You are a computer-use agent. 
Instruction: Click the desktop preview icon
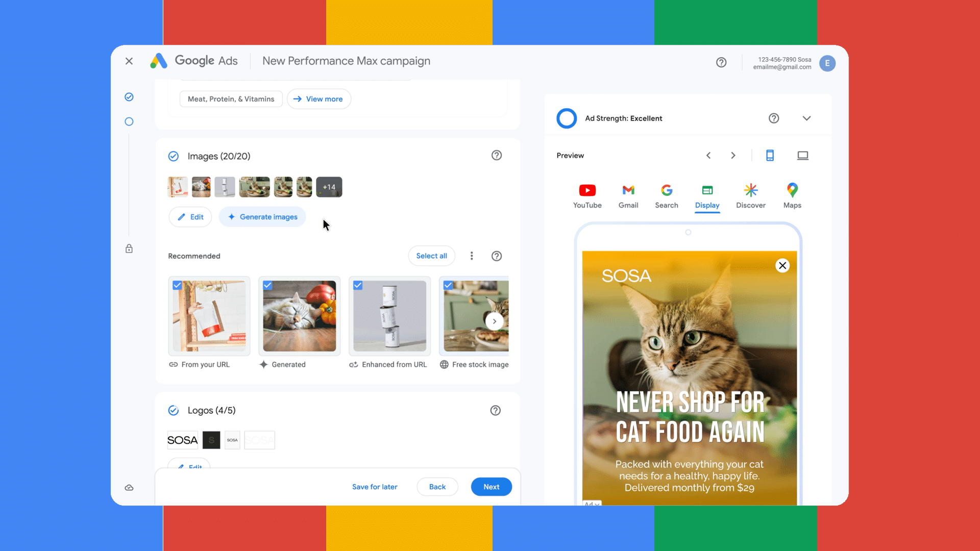(x=802, y=156)
